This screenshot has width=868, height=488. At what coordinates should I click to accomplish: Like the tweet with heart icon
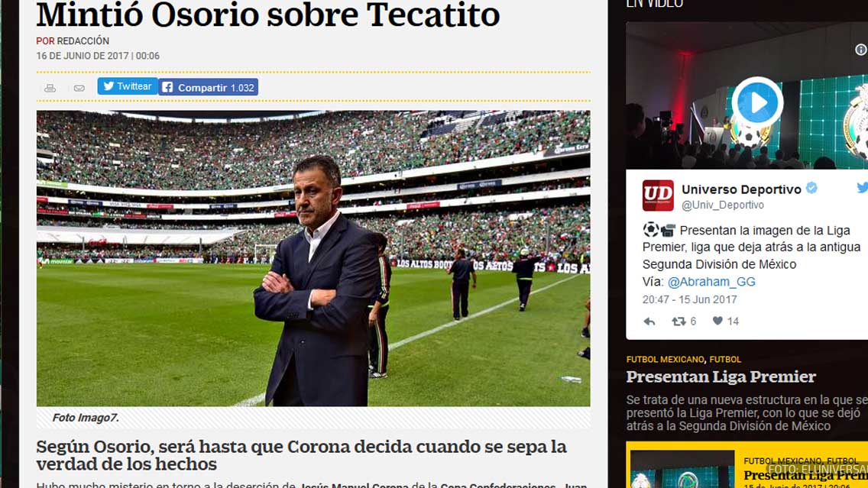[725, 321]
